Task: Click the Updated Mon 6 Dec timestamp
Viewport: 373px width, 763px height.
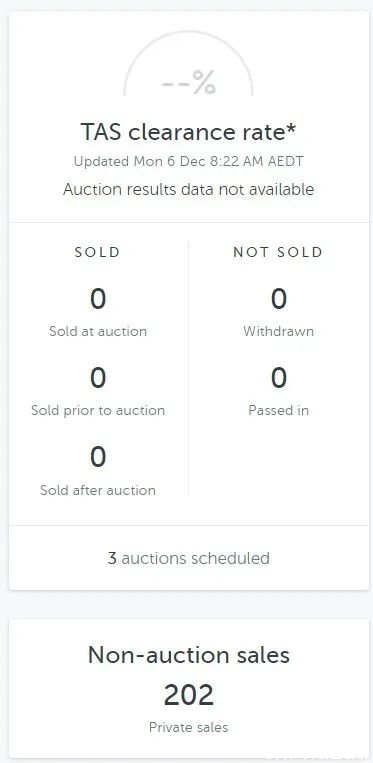Action: pos(188,162)
